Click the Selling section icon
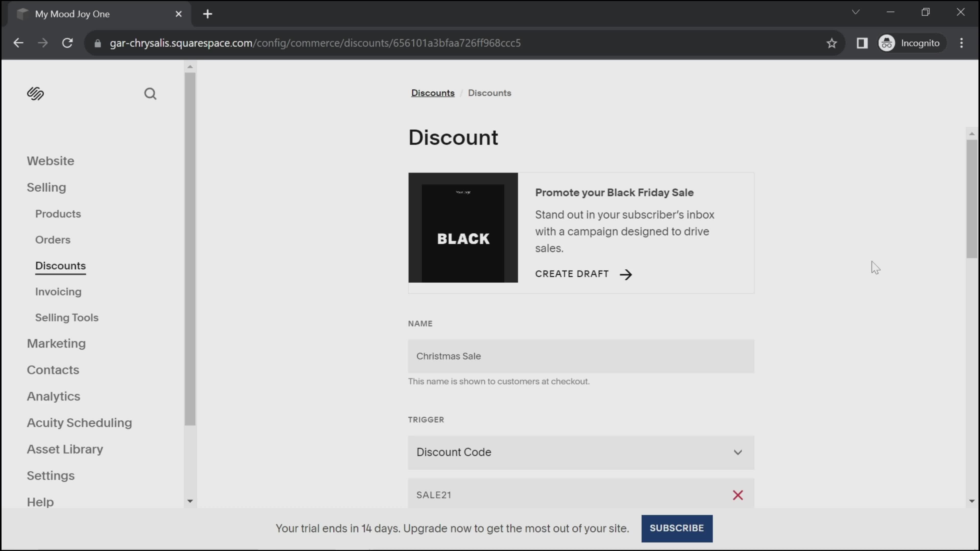980x551 pixels. [x=46, y=187]
